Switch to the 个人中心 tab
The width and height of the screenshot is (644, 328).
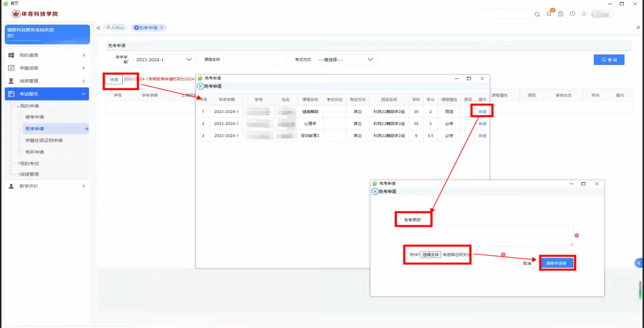point(115,28)
